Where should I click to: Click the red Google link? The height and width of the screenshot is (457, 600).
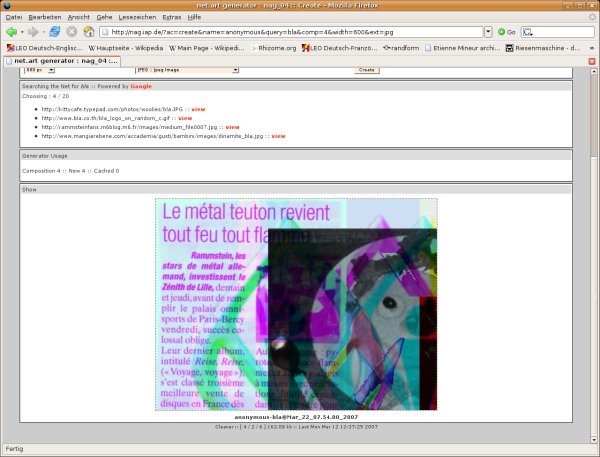tap(141, 87)
